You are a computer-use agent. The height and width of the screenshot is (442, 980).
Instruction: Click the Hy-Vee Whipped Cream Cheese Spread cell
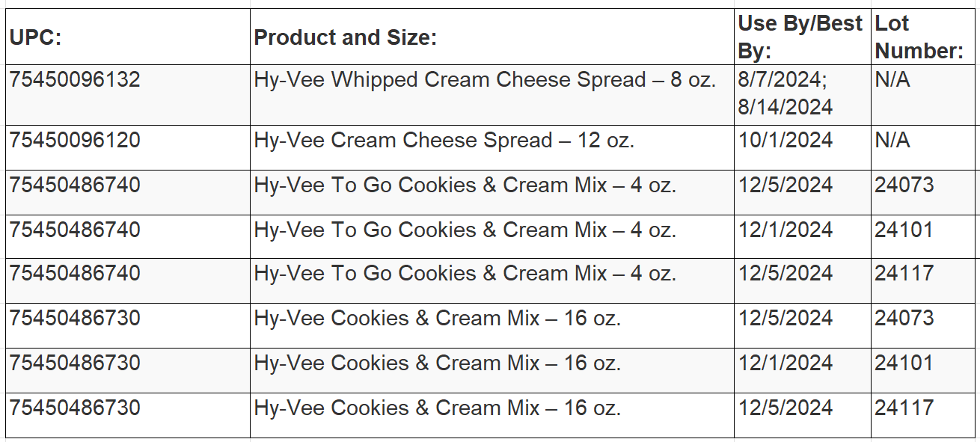tap(485, 80)
